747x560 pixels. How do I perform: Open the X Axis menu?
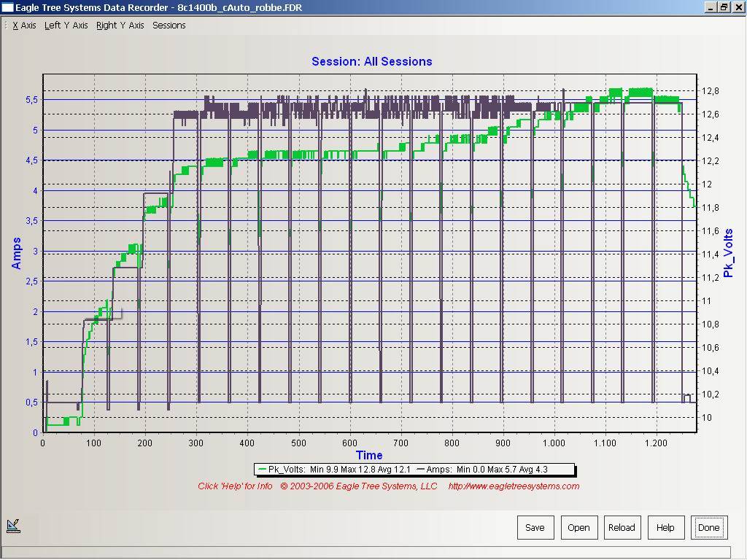click(24, 26)
